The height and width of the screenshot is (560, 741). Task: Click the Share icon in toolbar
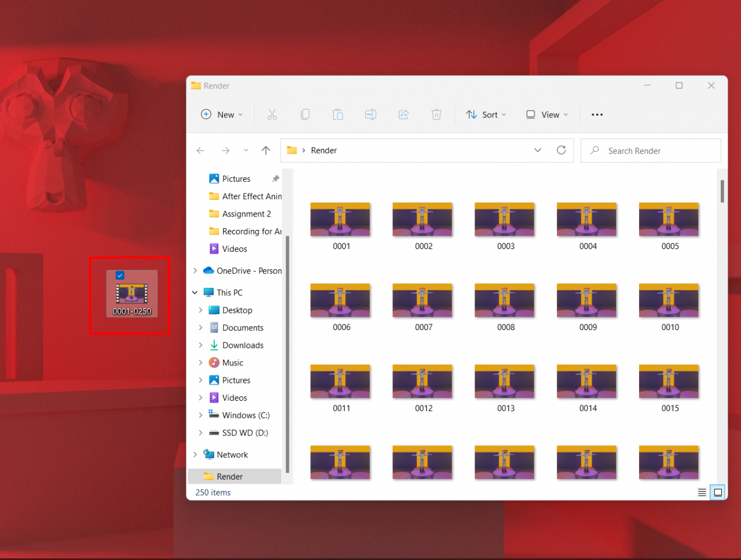(x=403, y=115)
